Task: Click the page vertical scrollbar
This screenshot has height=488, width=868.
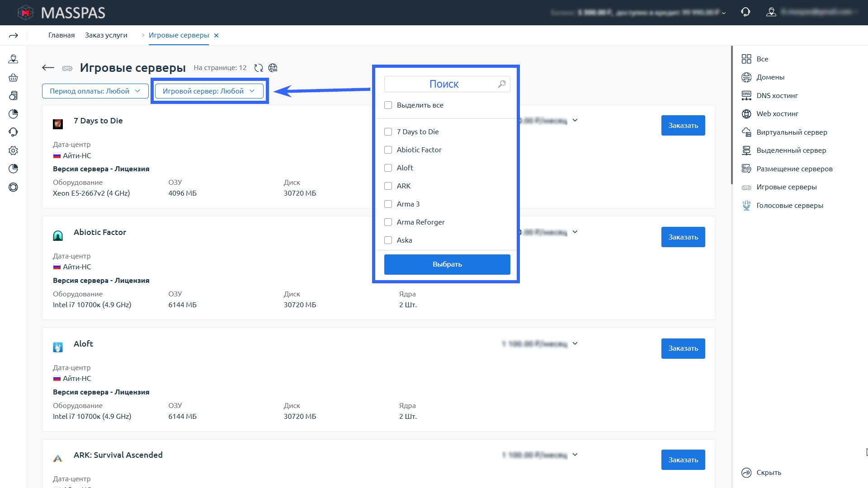Action: pyautogui.click(x=731, y=115)
